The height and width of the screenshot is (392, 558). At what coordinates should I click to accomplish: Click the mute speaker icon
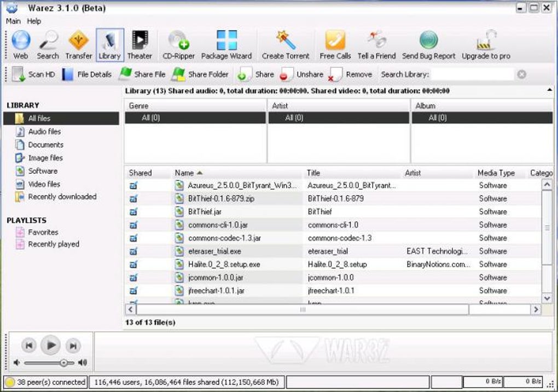pyautogui.click(x=16, y=362)
